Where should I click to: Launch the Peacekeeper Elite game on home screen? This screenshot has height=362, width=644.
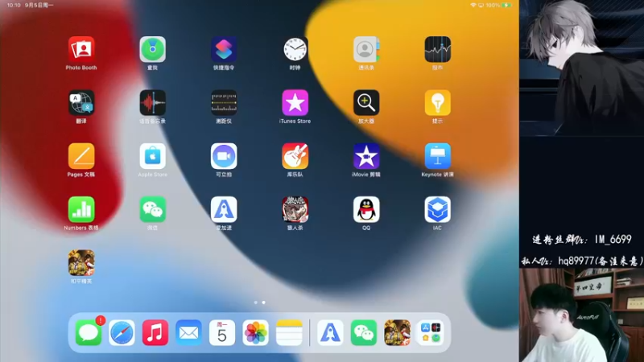point(81,263)
